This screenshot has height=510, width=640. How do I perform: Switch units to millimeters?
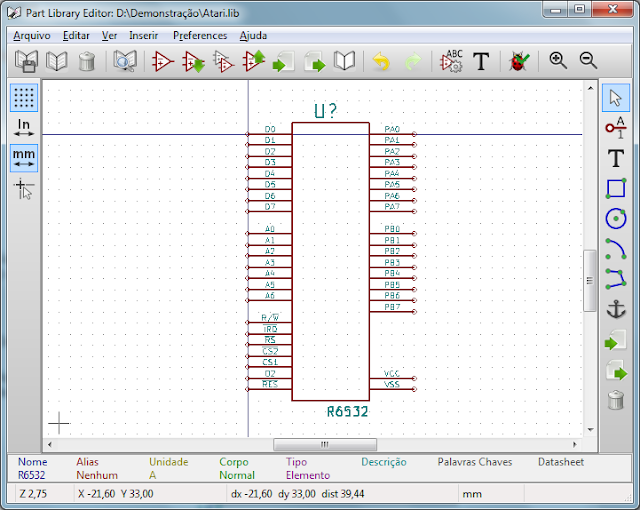point(24,158)
